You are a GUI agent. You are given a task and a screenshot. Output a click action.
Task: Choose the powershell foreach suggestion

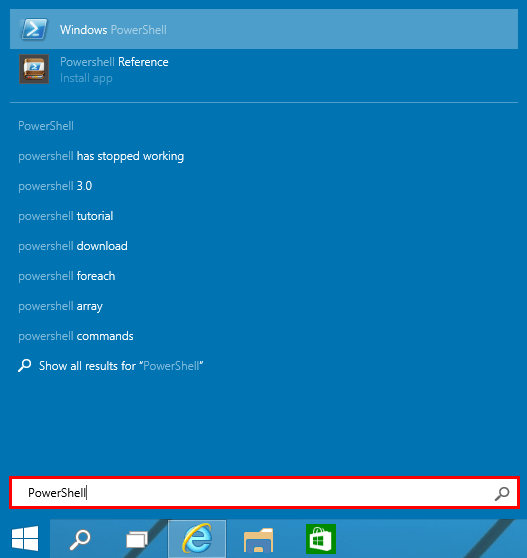pyautogui.click(x=67, y=276)
